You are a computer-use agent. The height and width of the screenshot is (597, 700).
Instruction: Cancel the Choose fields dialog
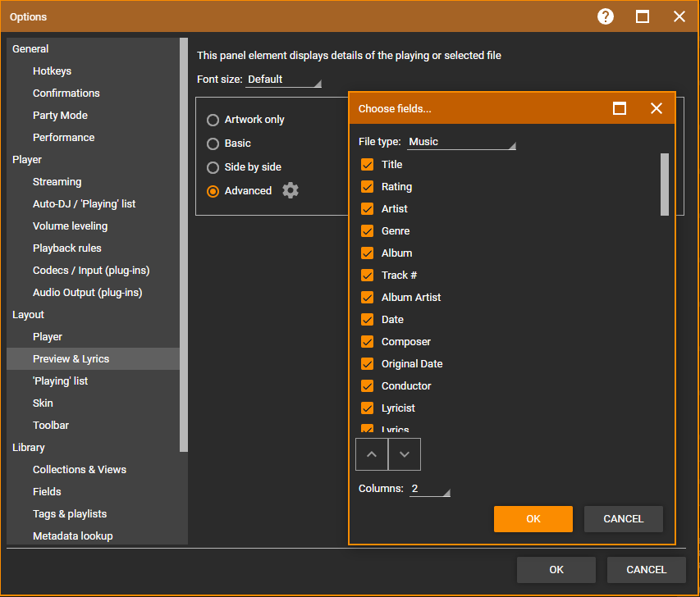pyautogui.click(x=623, y=519)
